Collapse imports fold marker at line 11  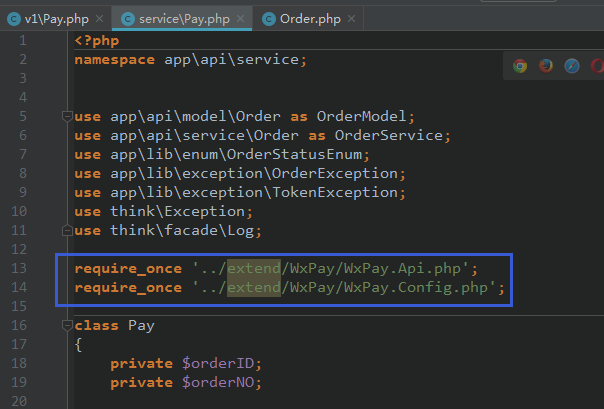click(67, 230)
